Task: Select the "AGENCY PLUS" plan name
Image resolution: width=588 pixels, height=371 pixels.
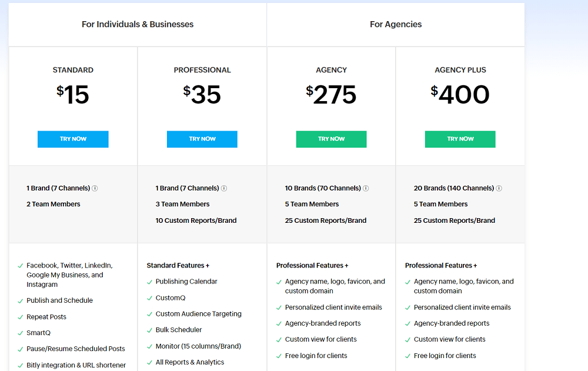Action: point(460,70)
